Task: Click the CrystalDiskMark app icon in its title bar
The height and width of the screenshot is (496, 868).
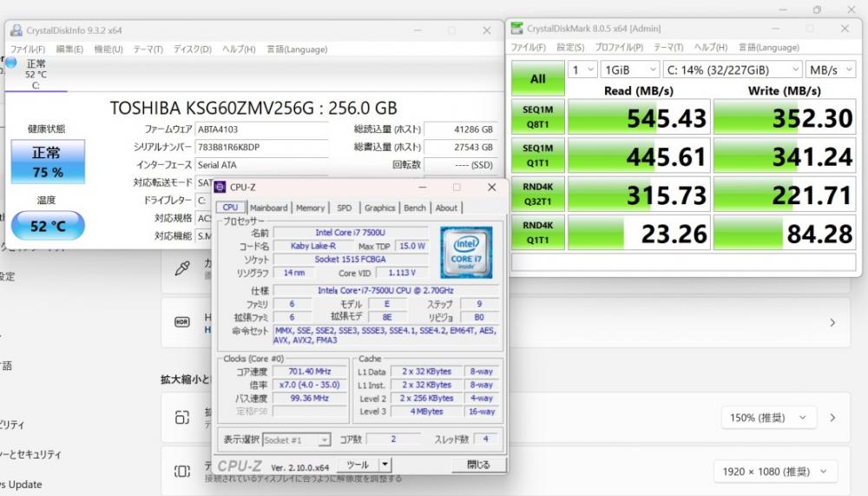Action: click(517, 29)
